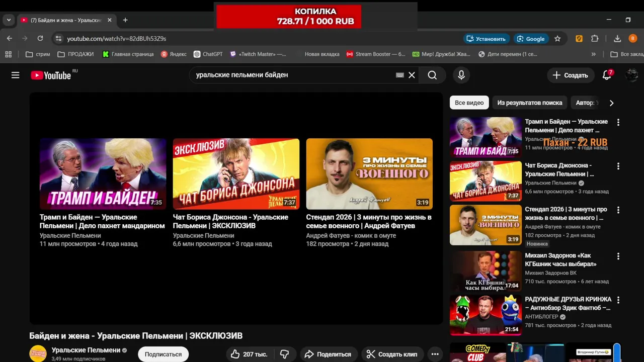
Task: Open sidebar Михаил Задорнов video thumbnail
Action: tap(486, 271)
